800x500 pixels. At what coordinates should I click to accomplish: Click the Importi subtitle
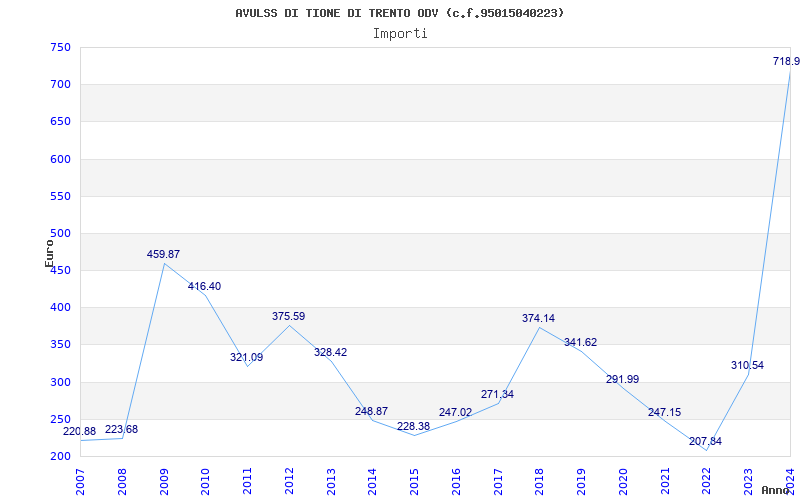click(400, 34)
